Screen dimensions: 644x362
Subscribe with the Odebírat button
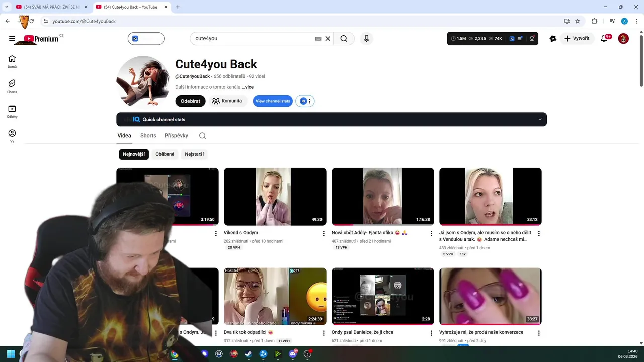(x=190, y=101)
